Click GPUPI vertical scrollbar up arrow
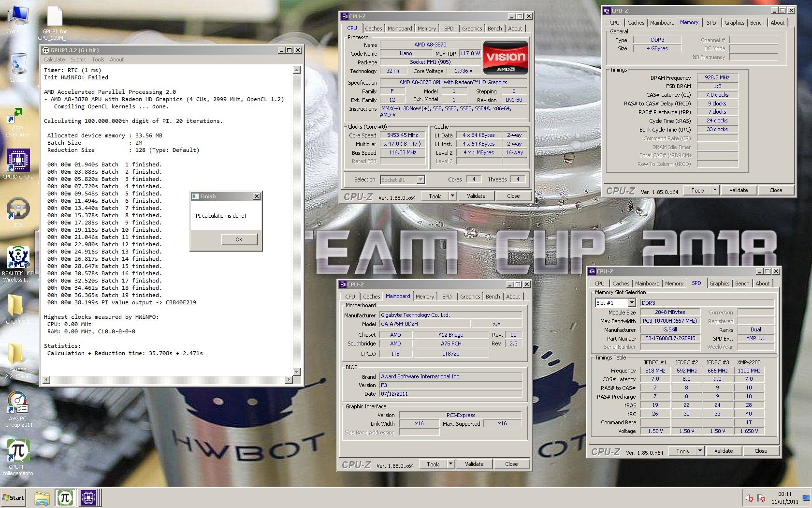 (297, 70)
